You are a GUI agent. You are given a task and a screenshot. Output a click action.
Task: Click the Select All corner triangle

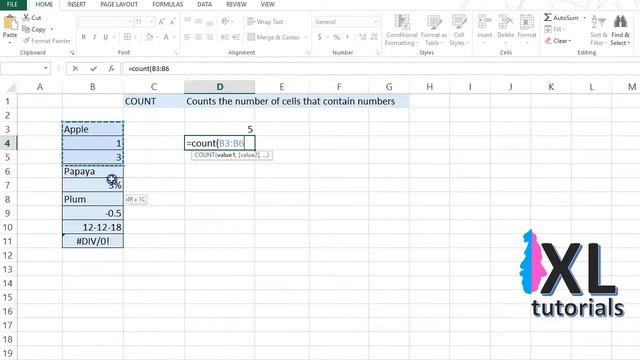(11, 87)
